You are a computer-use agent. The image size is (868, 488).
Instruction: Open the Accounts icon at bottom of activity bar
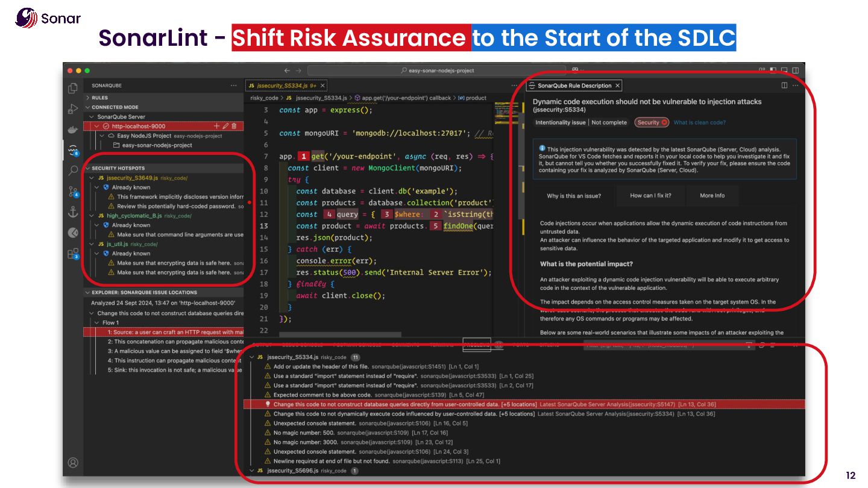[x=73, y=463]
